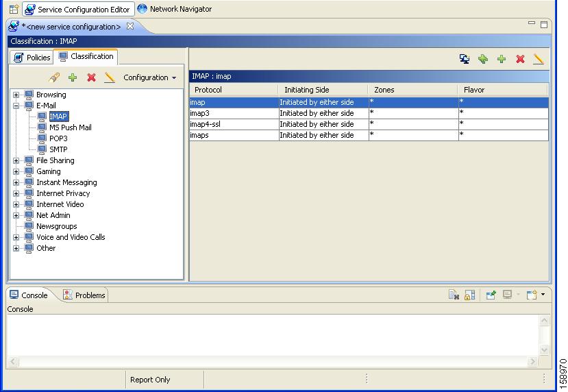
Task: Click the red delete icon in the left tree toolbar
Action: click(x=91, y=77)
